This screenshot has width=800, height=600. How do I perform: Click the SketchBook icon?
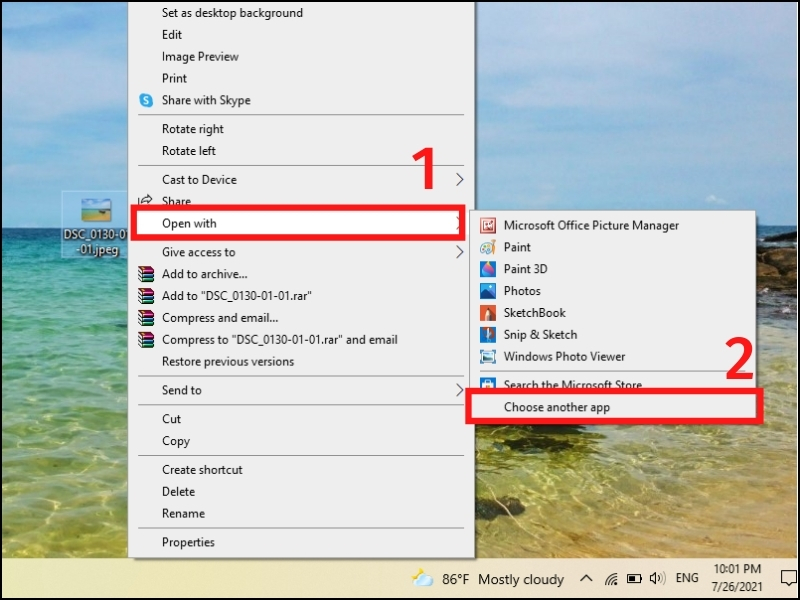tap(488, 313)
